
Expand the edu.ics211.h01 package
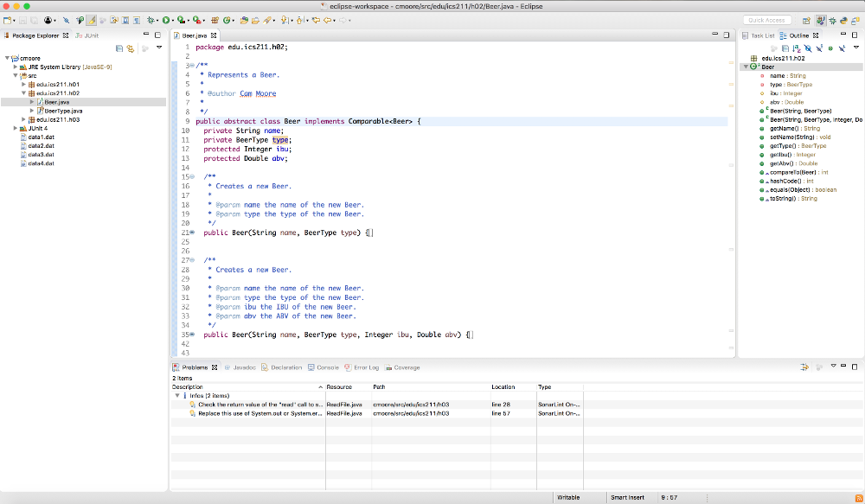coord(24,84)
